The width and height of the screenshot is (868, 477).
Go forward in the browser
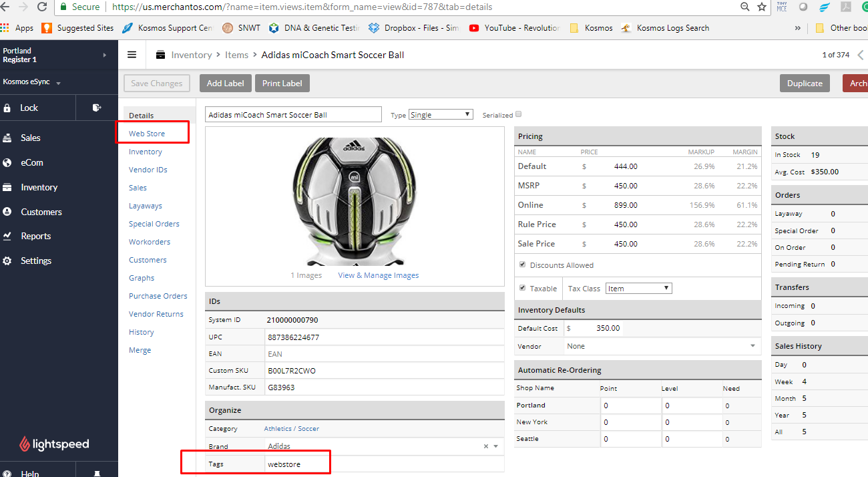23,7
